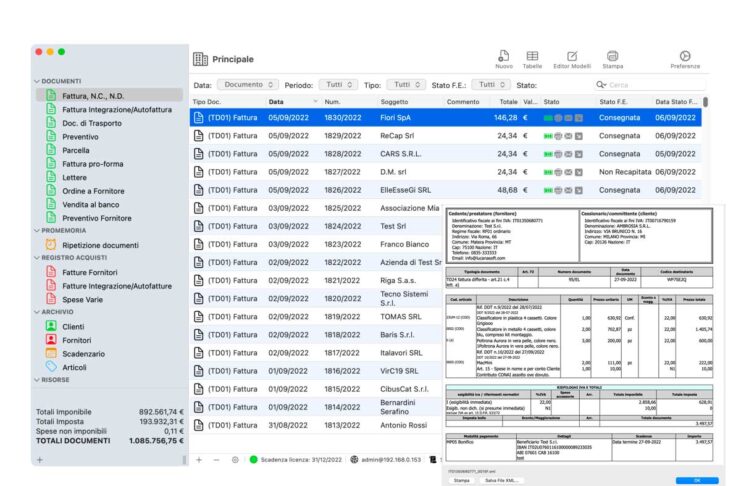Open the Tipo Tutti dropdown
The height and width of the screenshot is (486, 741).
[x=406, y=85]
